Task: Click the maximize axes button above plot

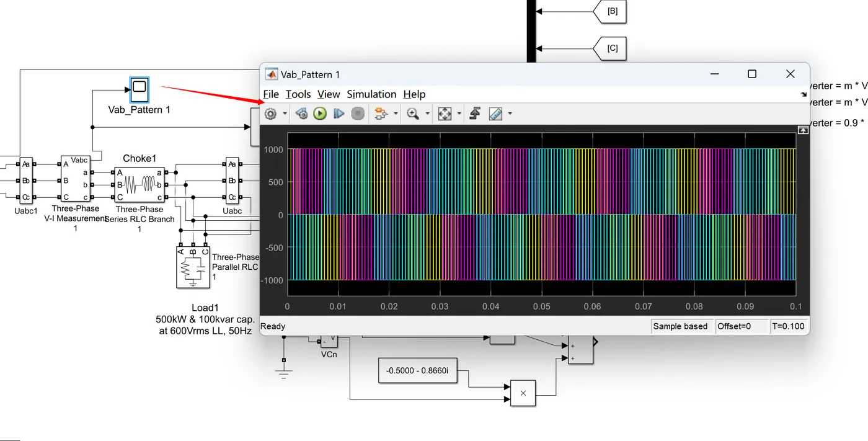Action: tap(803, 130)
